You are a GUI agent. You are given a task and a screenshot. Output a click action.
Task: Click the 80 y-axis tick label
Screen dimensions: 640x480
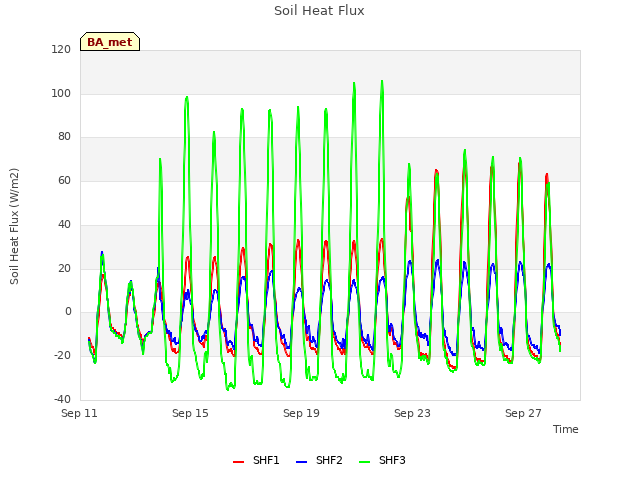(x=64, y=137)
